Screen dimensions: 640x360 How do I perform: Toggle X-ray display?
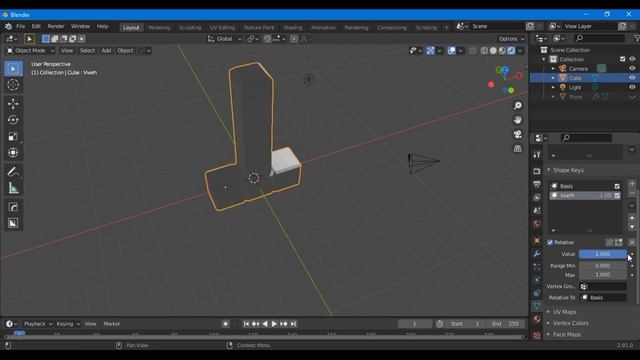[472, 51]
